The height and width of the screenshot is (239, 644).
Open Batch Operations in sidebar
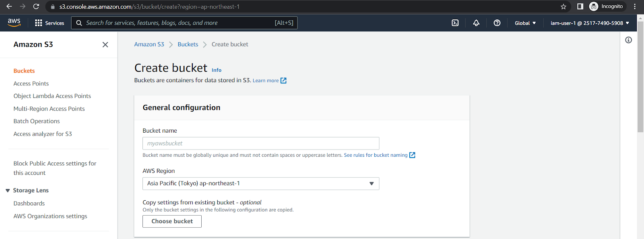pyautogui.click(x=37, y=121)
